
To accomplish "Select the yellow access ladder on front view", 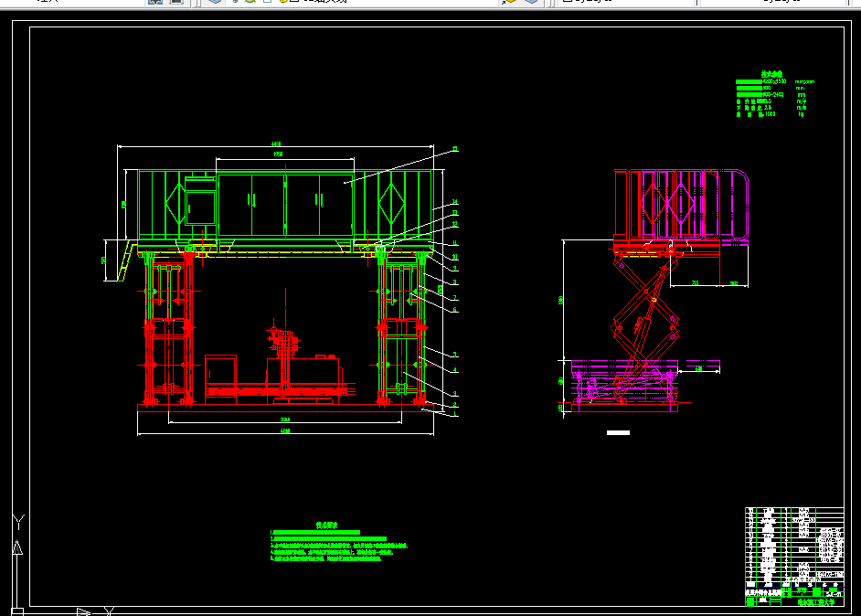I will (126, 261).
